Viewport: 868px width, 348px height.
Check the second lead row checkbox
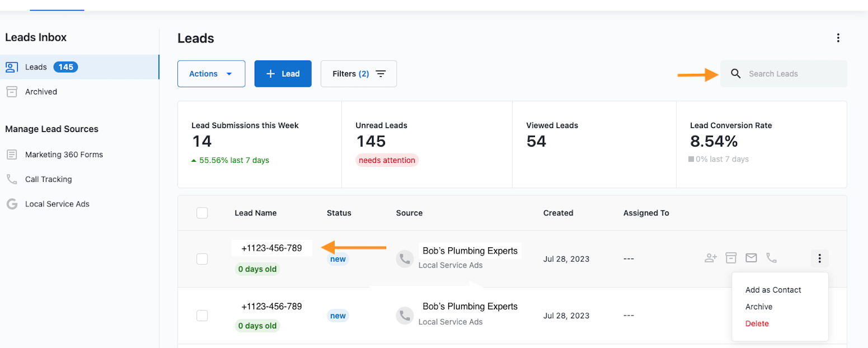(x=202, y=316)
